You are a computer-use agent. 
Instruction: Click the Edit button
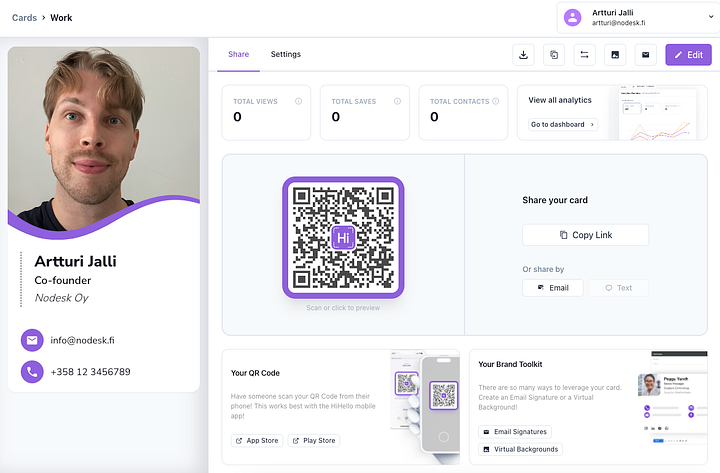point(688,55)
